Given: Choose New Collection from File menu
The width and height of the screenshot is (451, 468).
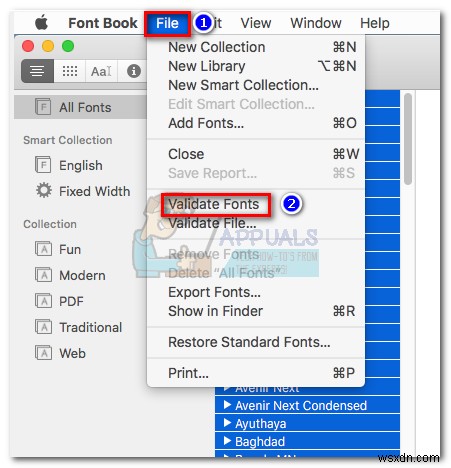Looking at the screenshot, I should tap(256, 47).
